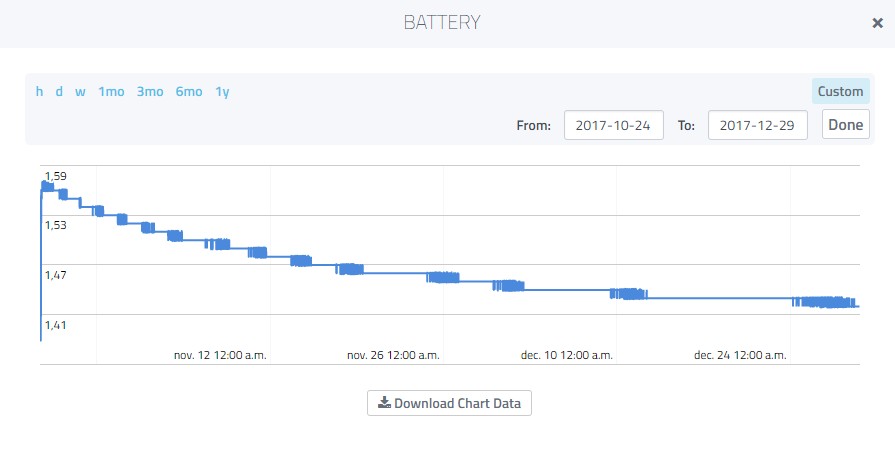The height and width of the screenshot is (453, 895).
Task: Select the day (d) time range
Action: pos(59,91)
